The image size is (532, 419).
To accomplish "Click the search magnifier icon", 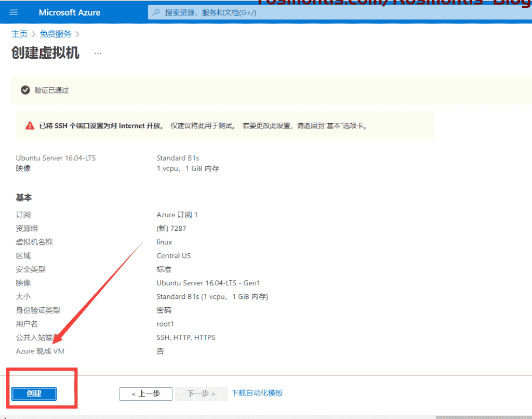I will 156,12.
